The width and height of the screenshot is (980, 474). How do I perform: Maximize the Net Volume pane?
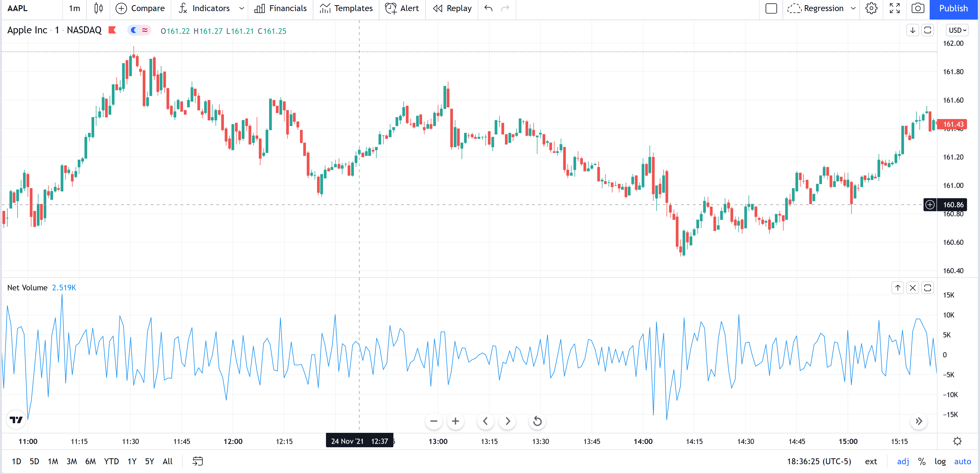pyautogui.click(x=927, y=288)
